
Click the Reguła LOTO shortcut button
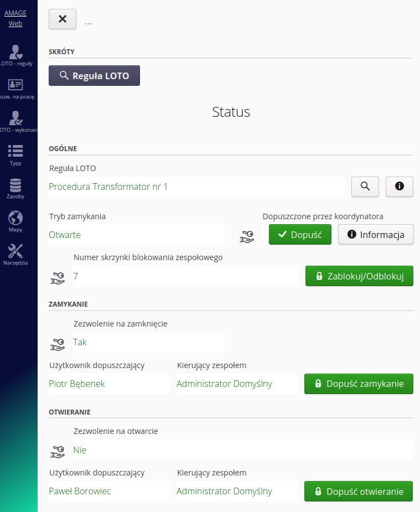94,76
